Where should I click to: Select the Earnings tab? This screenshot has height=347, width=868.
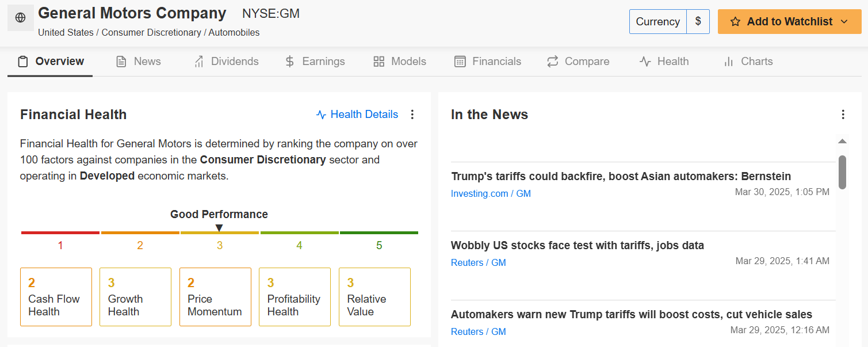tap(315, 62)
